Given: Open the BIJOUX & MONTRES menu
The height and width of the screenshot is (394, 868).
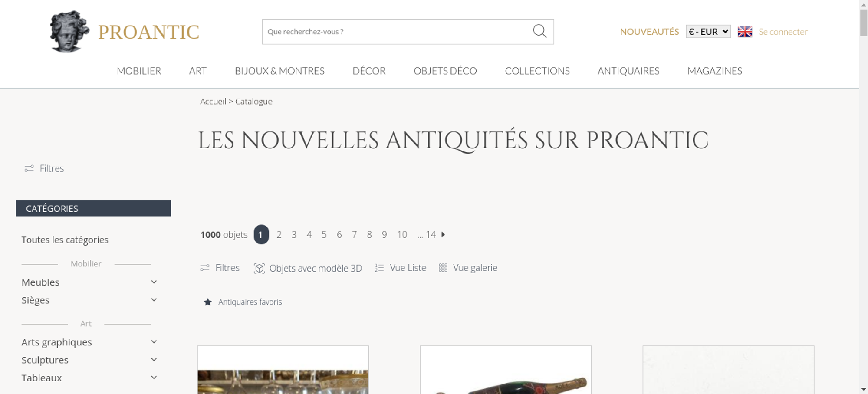Looking at the screenshot, I should [x=279, y=71].
